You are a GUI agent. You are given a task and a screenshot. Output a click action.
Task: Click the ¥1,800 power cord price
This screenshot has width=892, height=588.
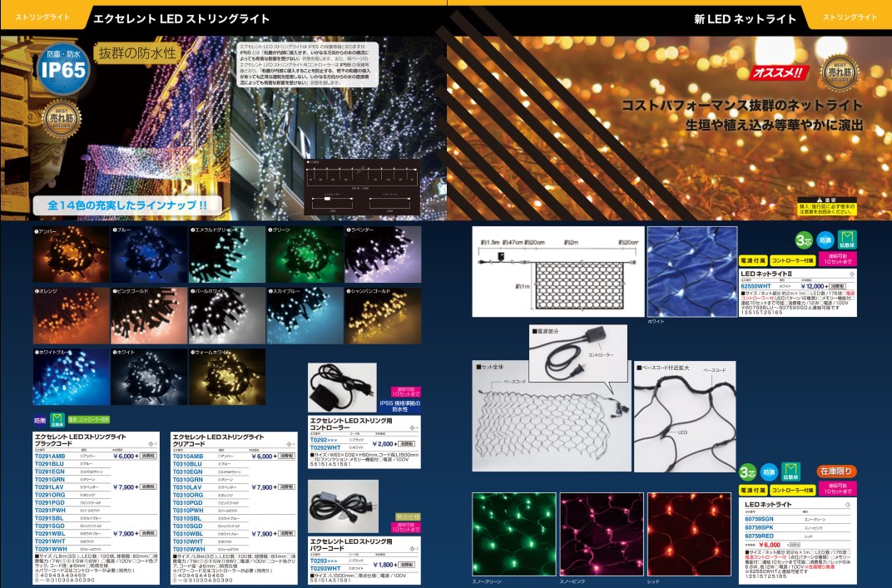click(x=384, y=565)
